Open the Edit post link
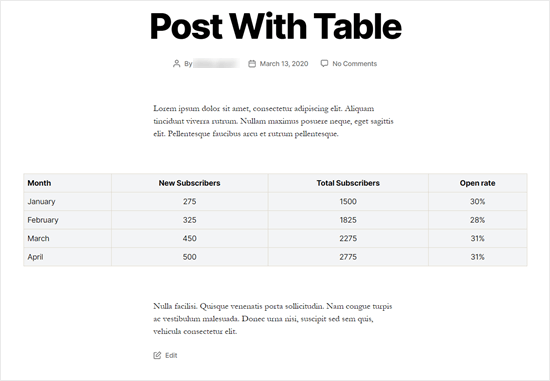550x381 pixels. tap(171, 355)
